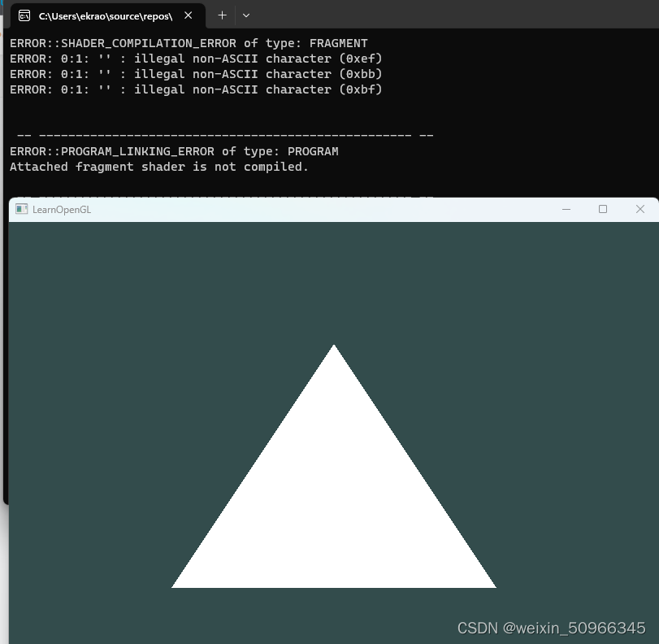Click the SHADER_COMPILATION_ERROR line

pyautogui.click(x=187, y=43)
